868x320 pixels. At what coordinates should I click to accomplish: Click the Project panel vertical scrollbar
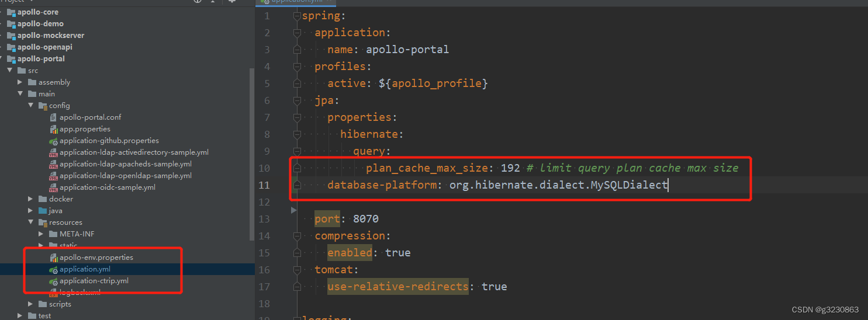coord(252,155)
